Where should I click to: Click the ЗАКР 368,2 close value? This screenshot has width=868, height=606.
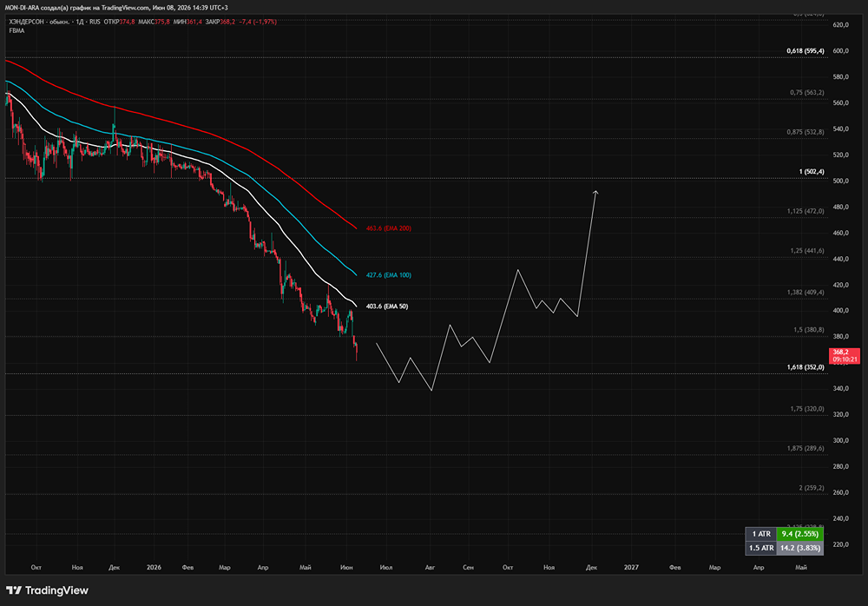220,22
